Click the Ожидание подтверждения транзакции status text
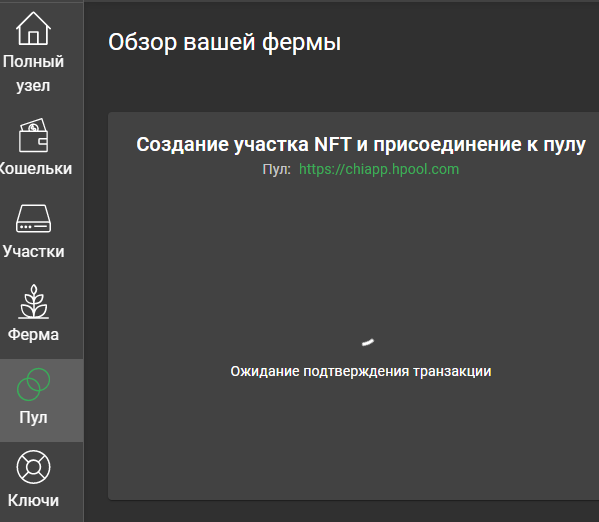Viewport: 599px width, 522px height. 361,371
